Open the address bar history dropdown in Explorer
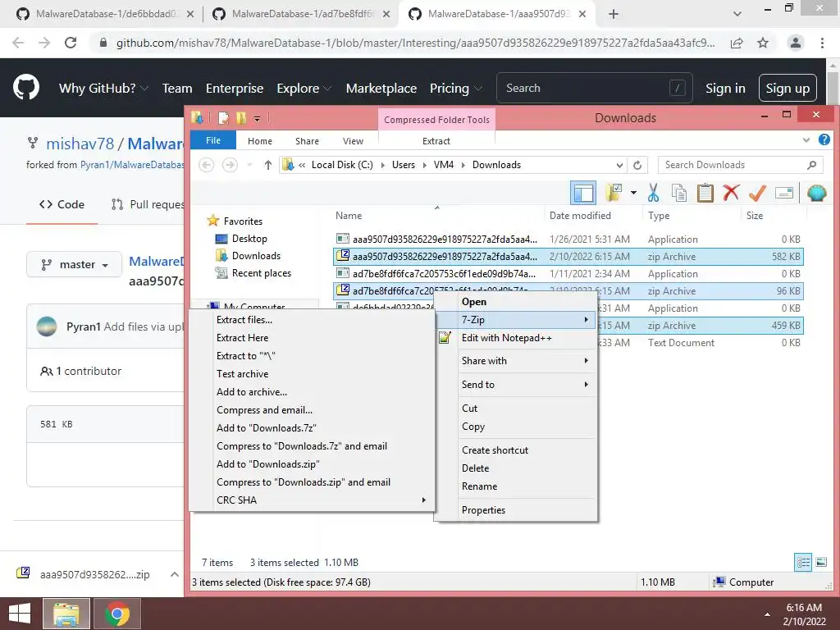 [619, 165]
